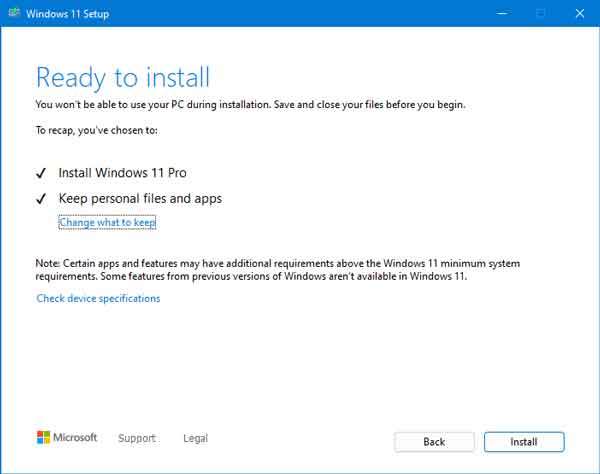Viewport: 600px width, 474px height.
Task: Click the Windows 11 Setup title bar icon
Action: coord(14,13)
